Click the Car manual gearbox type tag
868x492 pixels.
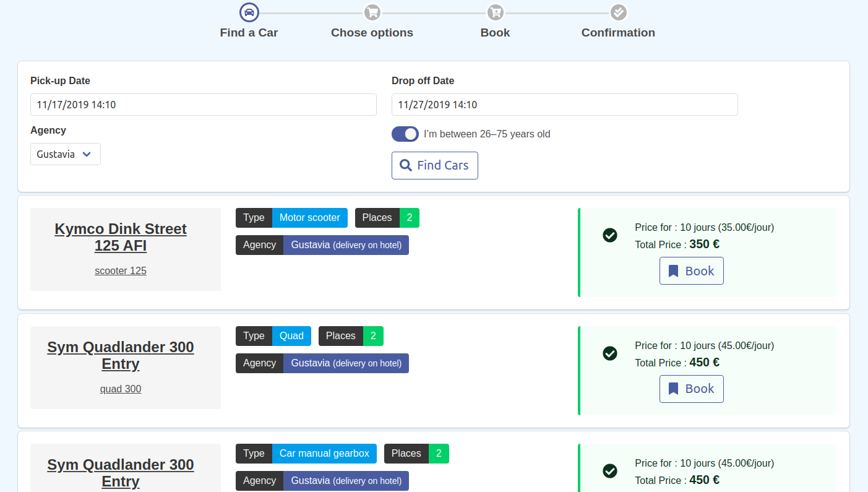tap(324, 454)
